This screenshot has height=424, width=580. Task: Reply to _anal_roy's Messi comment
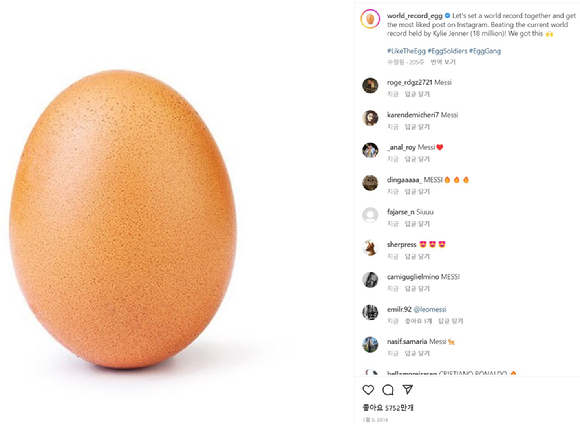[x=417, y=159]
